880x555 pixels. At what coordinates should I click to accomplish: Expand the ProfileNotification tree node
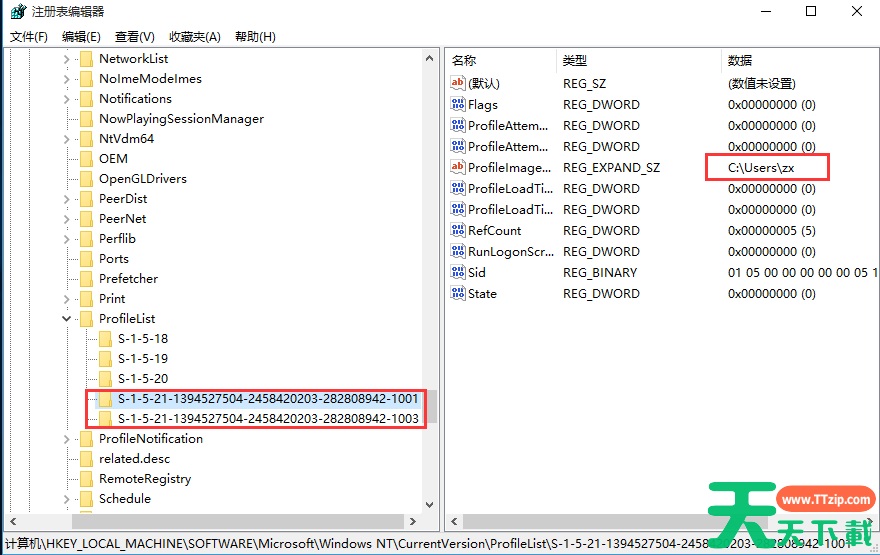point(66,439)
